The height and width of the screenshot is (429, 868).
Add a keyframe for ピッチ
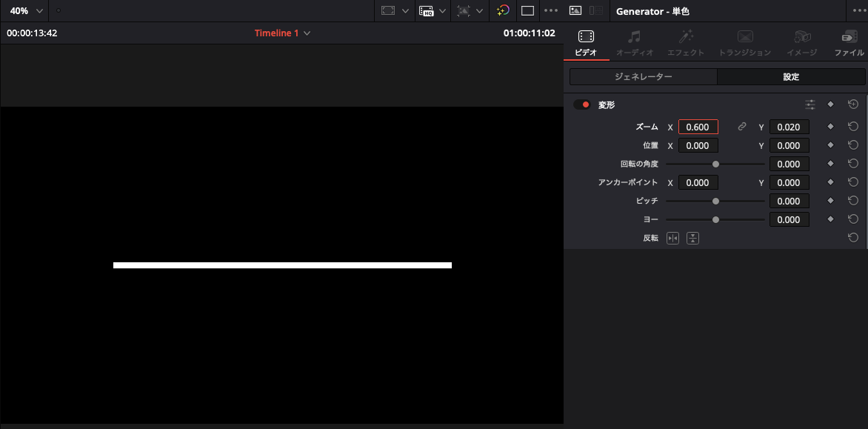pos(830,200)
